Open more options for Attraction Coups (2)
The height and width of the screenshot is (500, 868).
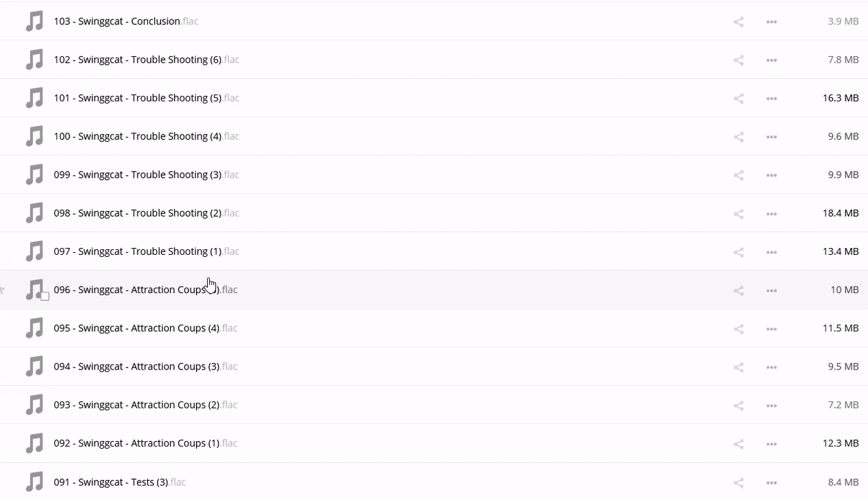click(x=771, y=406)
